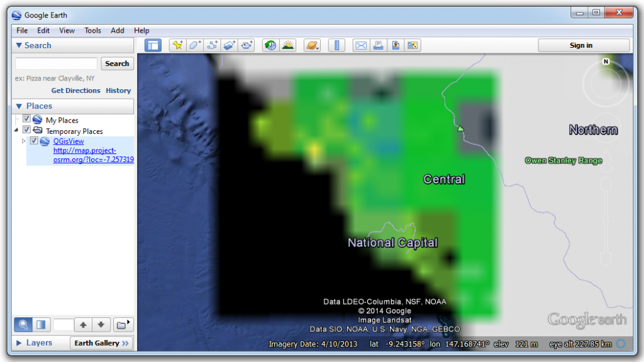
Task: Click the Places search magnifier button
Action: click(x=23, y=325)
